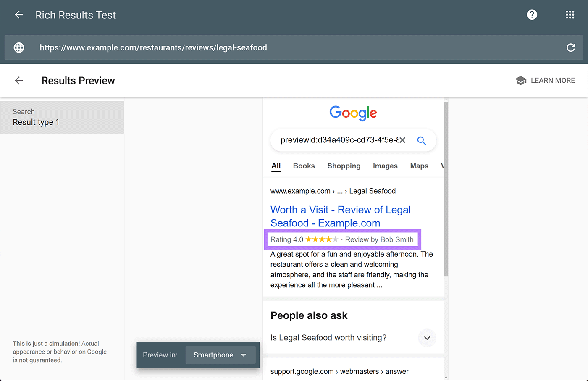Click the LEARN MORE link
The image size is (588, 381).
click(x=552, y=81)
